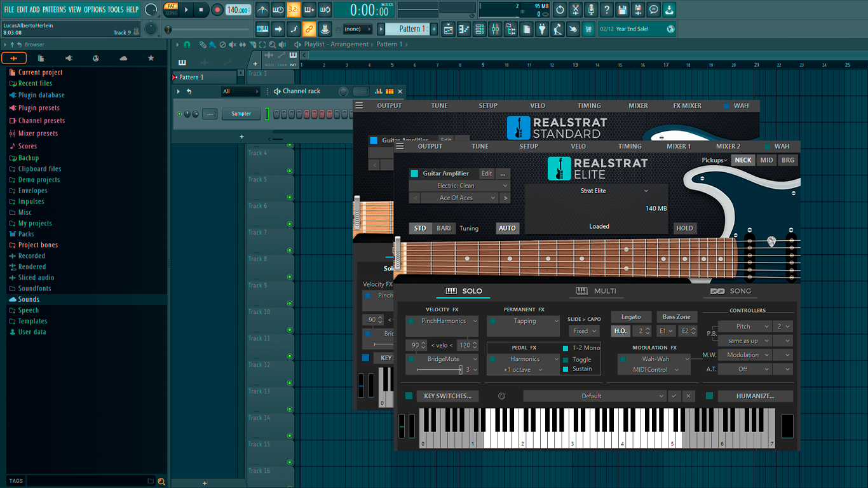The height and width of the screenshot is (488, 868).
Task: Toggle the Sustain checkbox
Action: (566, 369)
